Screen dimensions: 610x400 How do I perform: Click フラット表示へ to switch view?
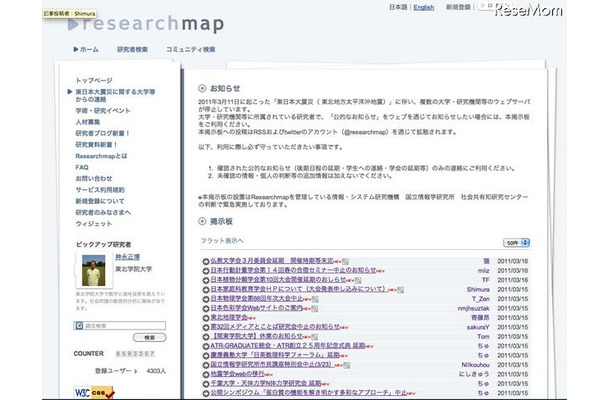[x=222, y=240]
